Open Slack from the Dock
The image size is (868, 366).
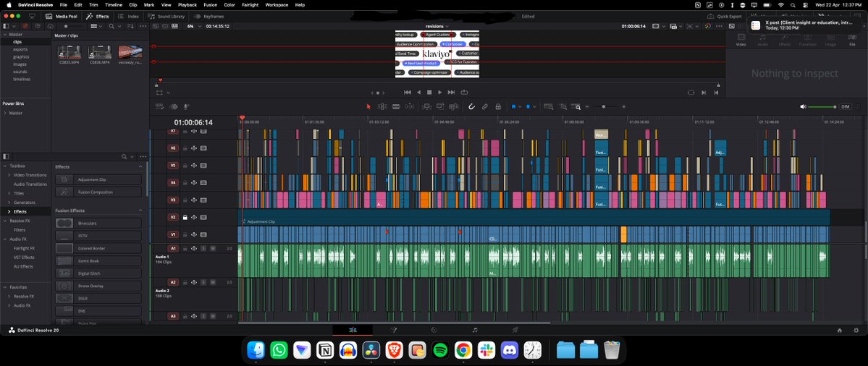click(x=486, y=350)
